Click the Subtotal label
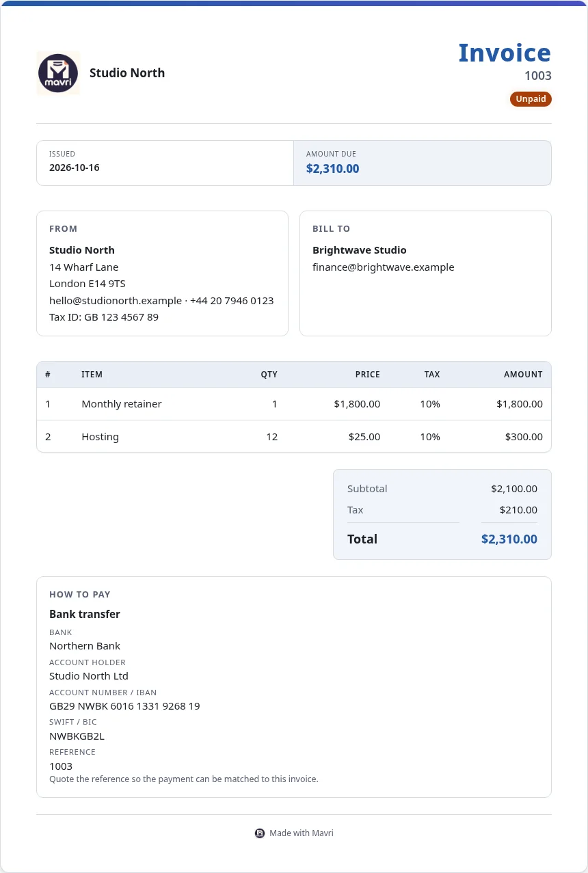This screenshot has width=588, height=873. pos(367,489)
